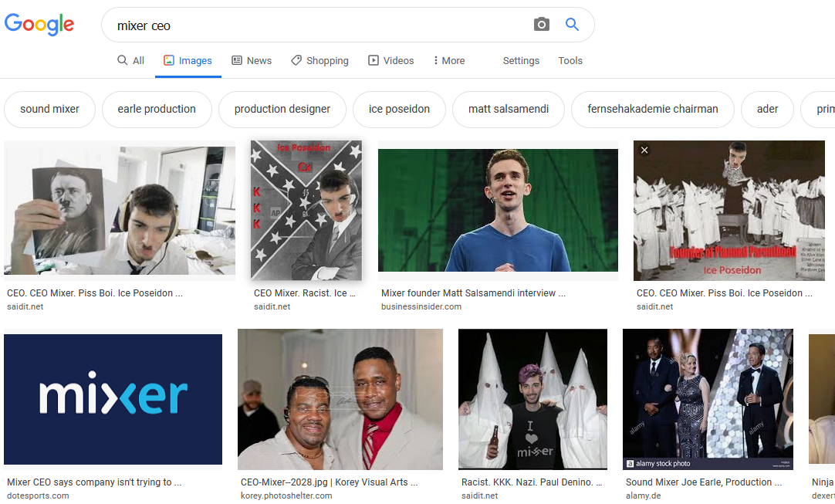Expand the More search options menu
Viewport: 835px width, 504px height.
449,61
